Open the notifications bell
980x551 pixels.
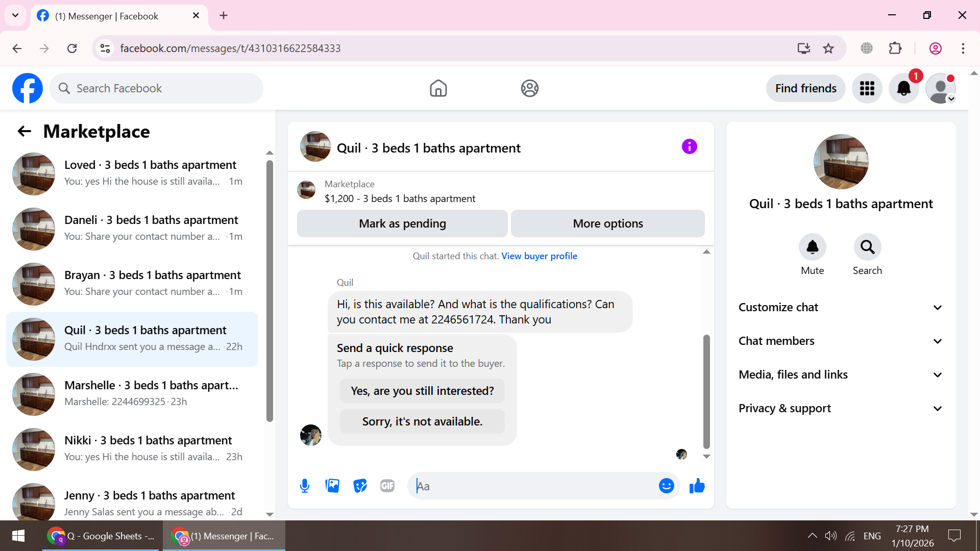903,88
